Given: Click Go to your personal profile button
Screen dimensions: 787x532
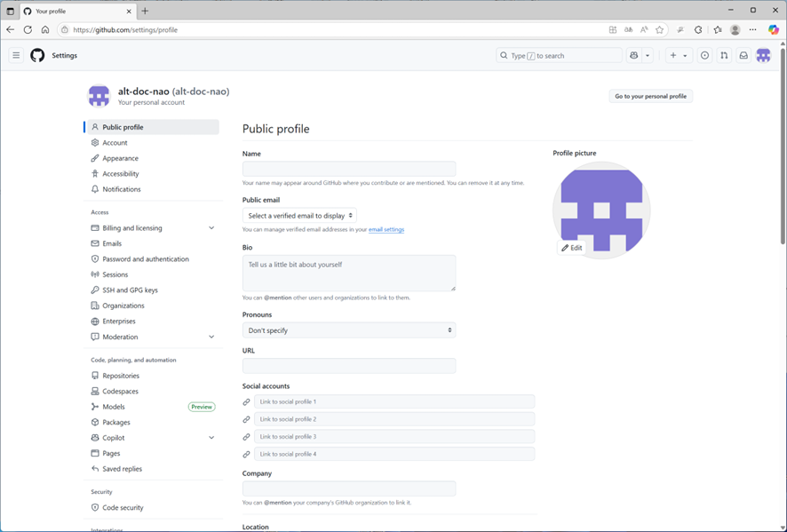Looking at the screenshot, I should point(650,96).
